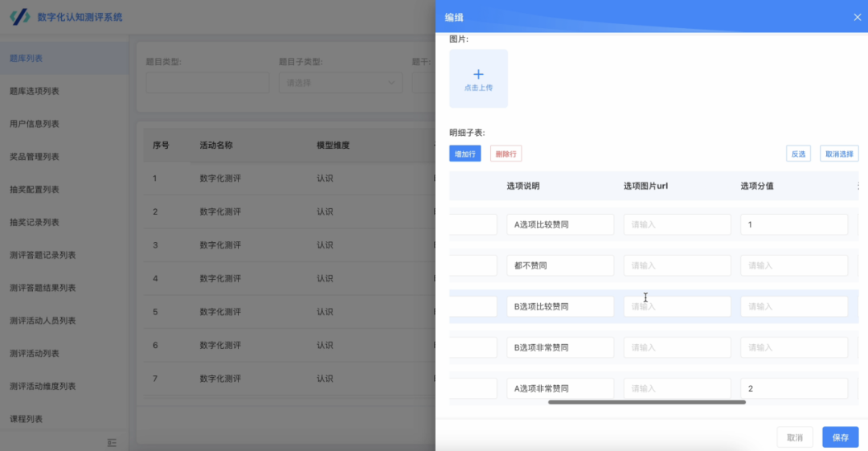Open 测评答题记录列表 menu item

pos(64,255)
